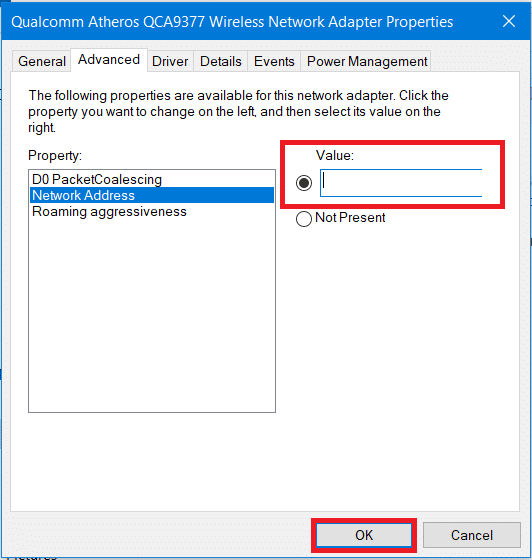The height and width of the screenshot is (560, 532).
Task: Choose the Not Present radio button
Action: point(304,218)
